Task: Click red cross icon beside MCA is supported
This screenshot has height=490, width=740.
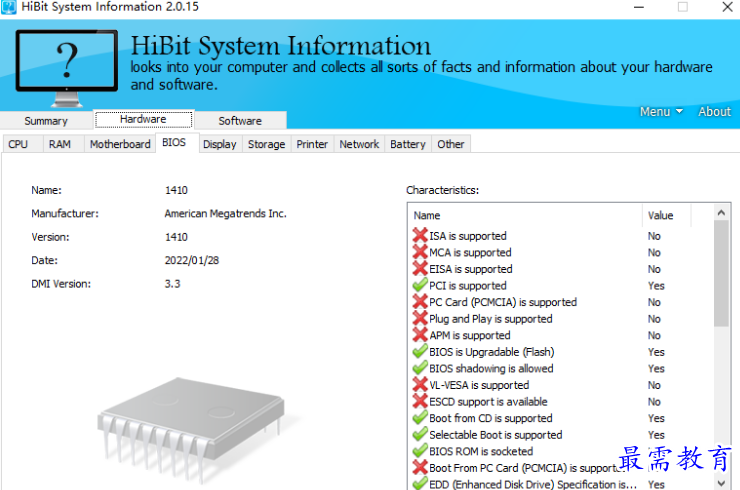Action: [420, 252]
